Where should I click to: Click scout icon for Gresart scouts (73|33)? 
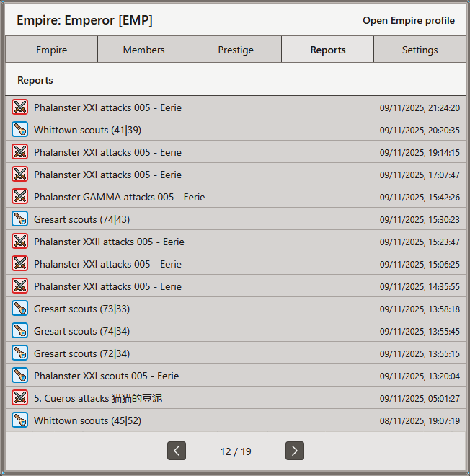(x=20, y=308)
